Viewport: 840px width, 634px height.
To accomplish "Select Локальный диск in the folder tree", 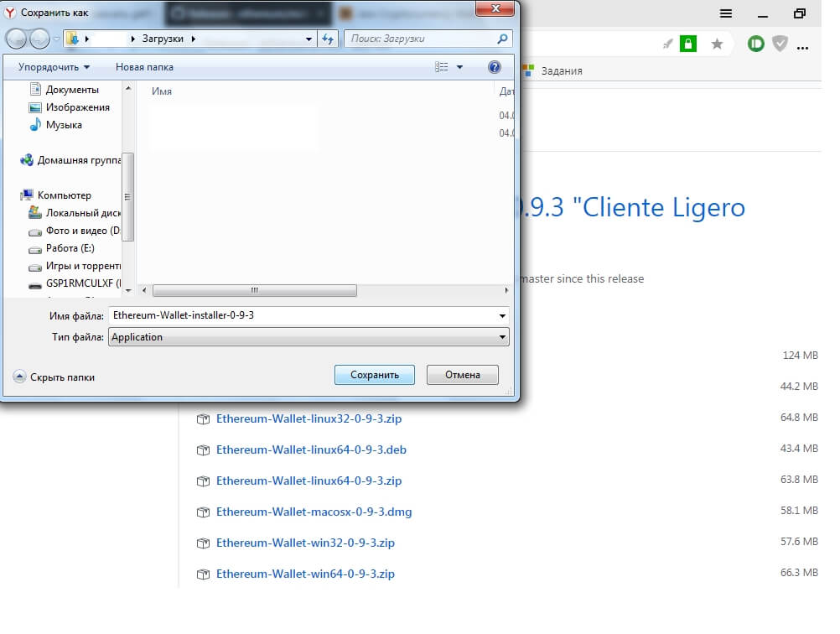I will [x=82, y=213].
